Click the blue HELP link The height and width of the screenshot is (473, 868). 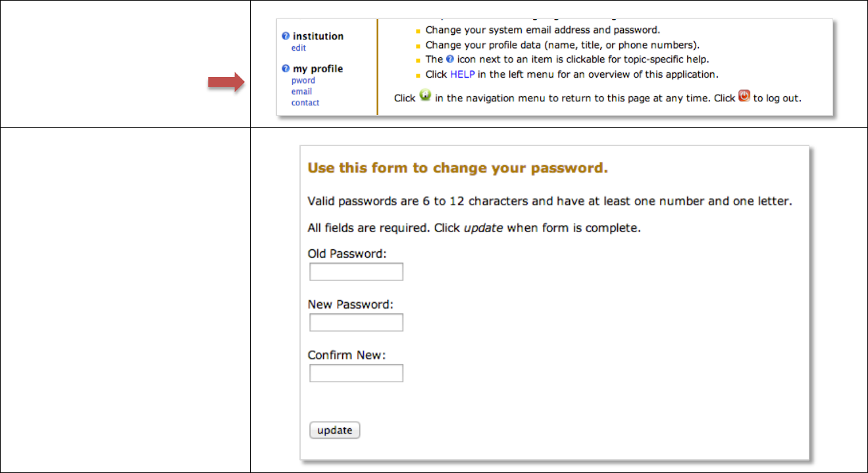(463, 74)
